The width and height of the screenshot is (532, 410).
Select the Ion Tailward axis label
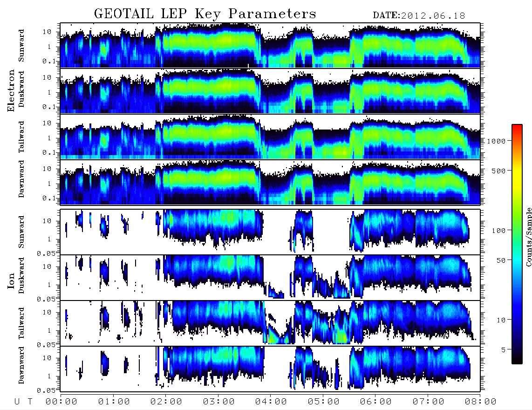[21, 323]
